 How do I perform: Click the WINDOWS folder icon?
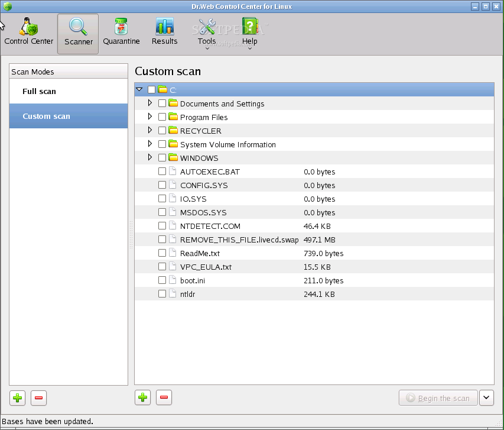point(173,157)
